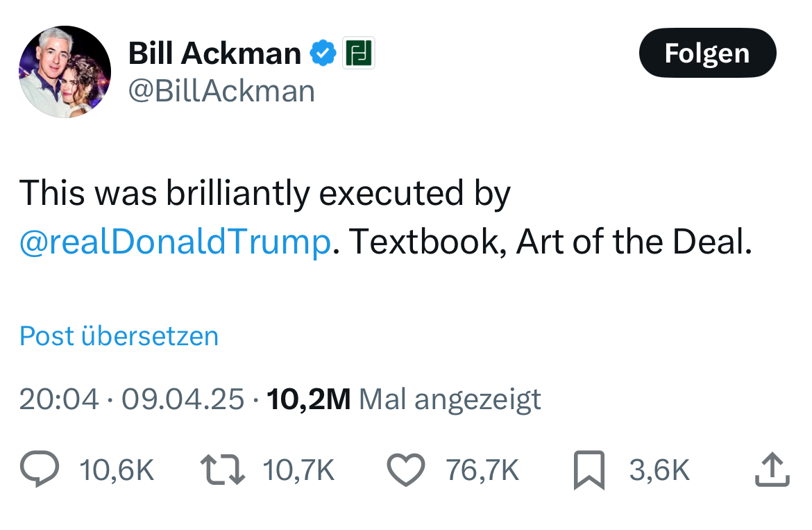The image size is (812, 530).
Task: Click the 3,6K bookmarks count
Action: pyautogui.click(x=659, y=470)
